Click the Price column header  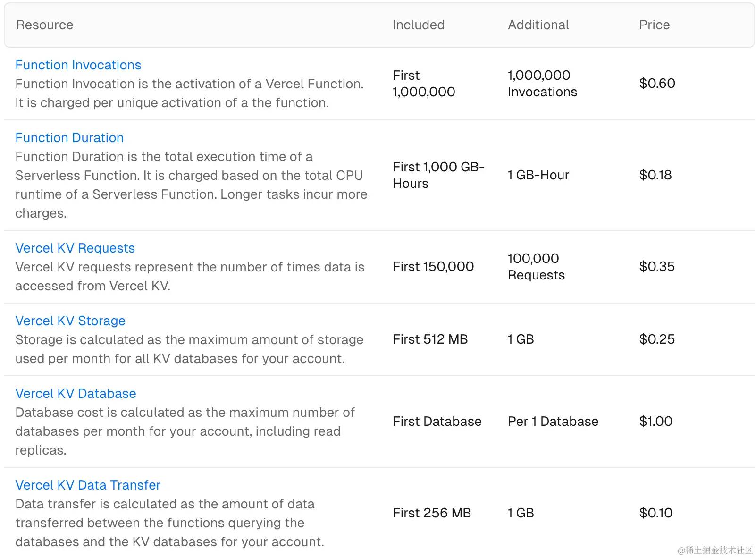[655, 25]
